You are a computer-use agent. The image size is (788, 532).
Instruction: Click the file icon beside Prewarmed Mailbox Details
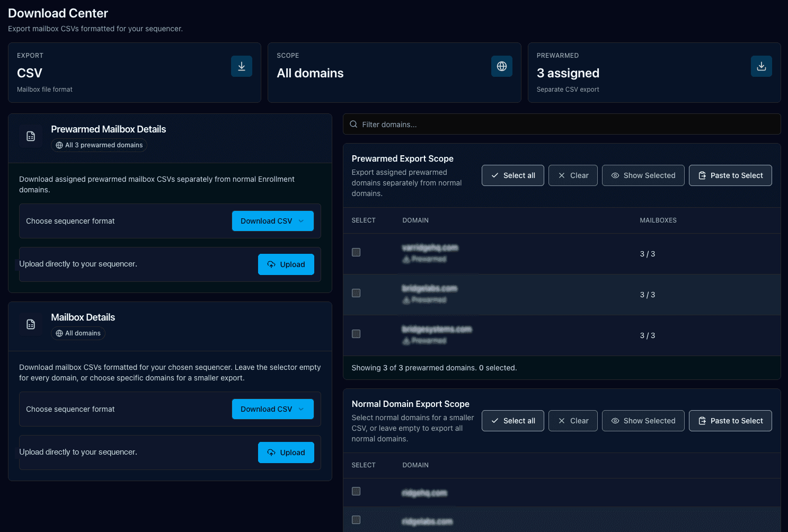click(31, 136)
